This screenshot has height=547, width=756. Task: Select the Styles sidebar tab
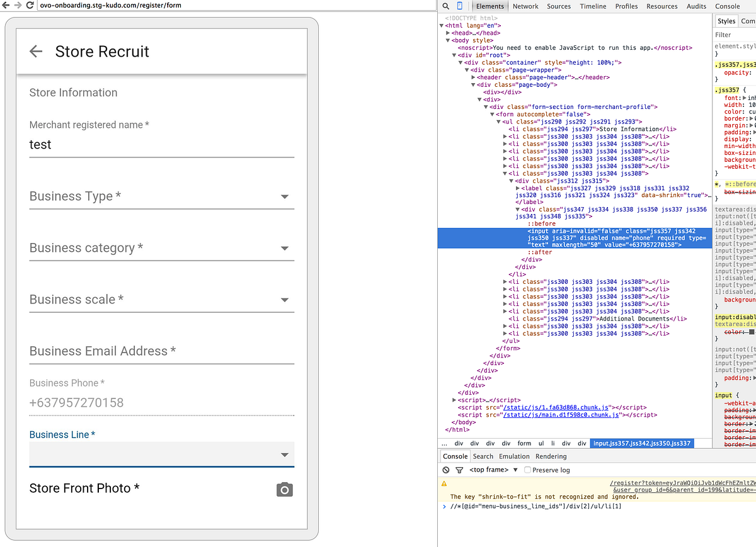[726, 20]
